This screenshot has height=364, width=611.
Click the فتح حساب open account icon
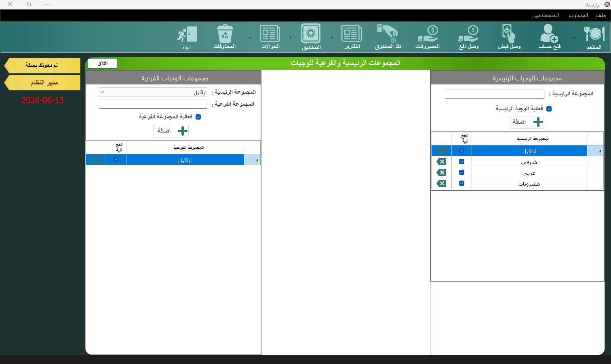coord(549,37)
